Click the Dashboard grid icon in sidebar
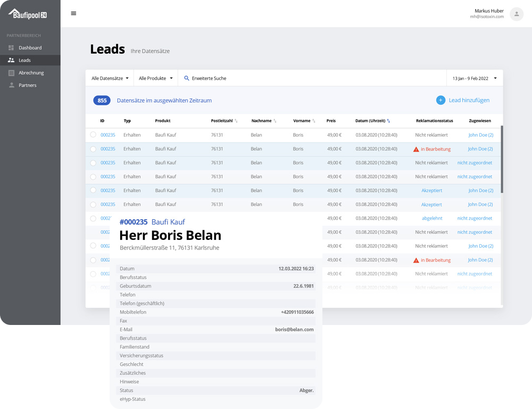 (11, 48)
